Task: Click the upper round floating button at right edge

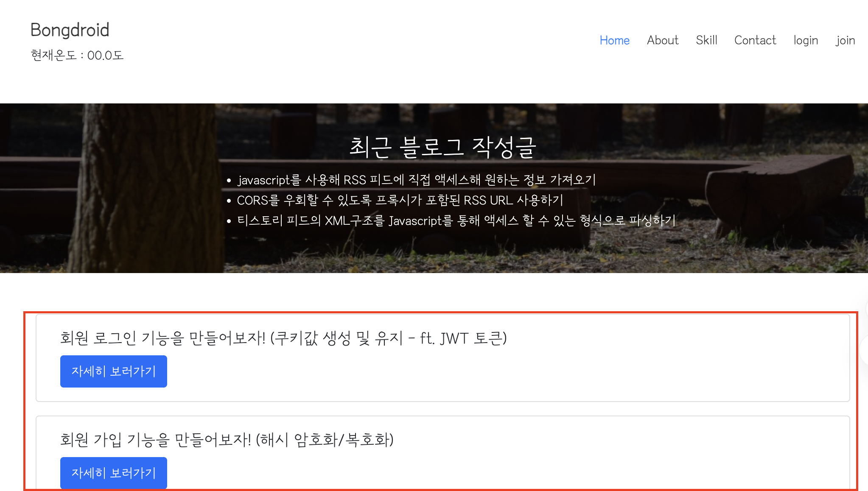Action: click(866, 309)
